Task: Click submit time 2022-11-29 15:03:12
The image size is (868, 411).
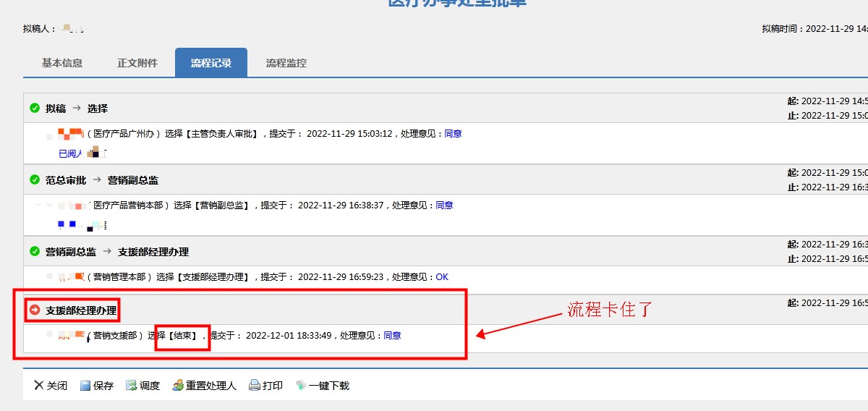Action: point(349,134)
